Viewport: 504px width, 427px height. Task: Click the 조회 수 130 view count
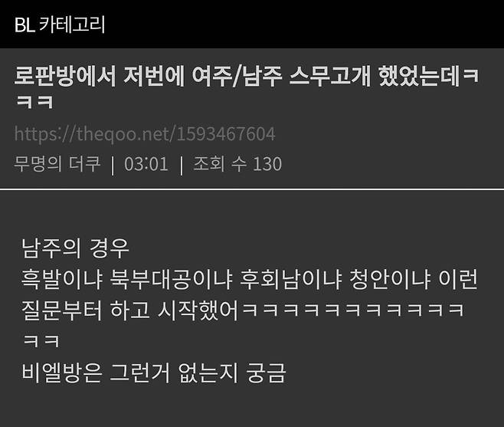pos(237,163)
